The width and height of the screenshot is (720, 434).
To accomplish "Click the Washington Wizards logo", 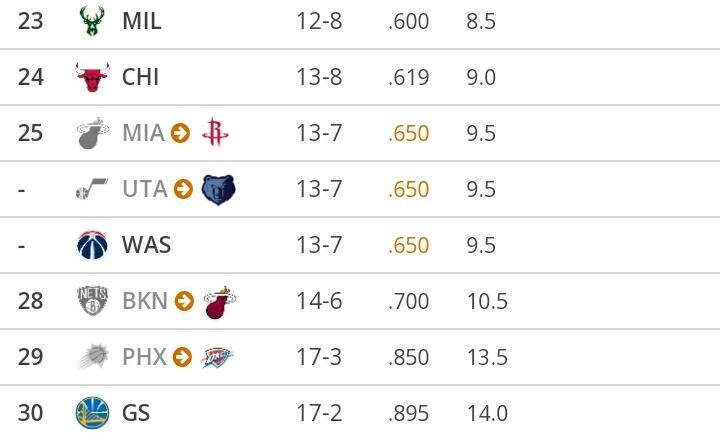I will [x=91, y=245].
